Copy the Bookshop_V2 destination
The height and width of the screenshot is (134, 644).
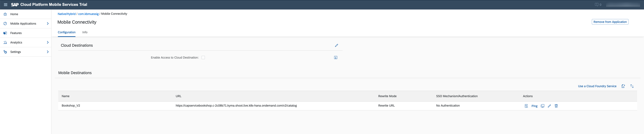542,106
